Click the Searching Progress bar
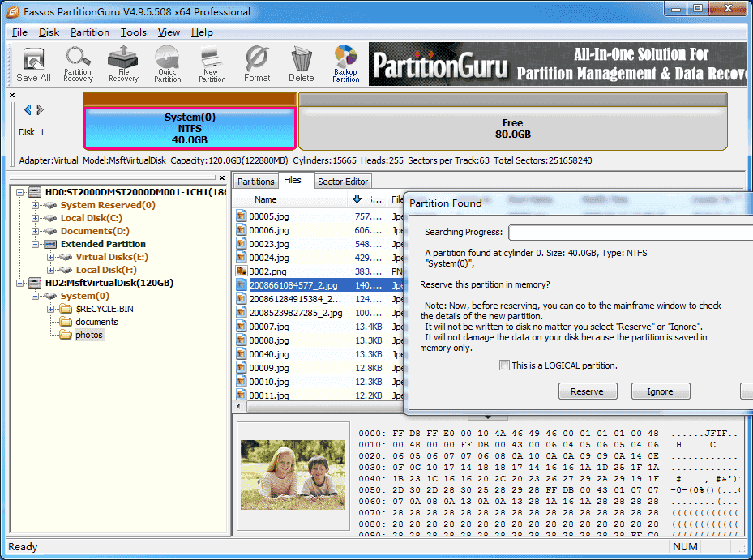This screenshot has height=560, width=753. click(x=631, y=233)
